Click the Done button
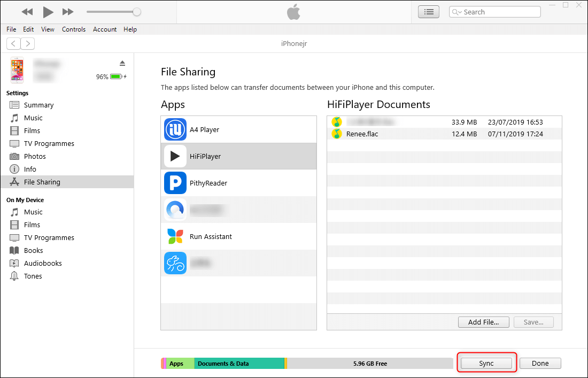588x378 pixels. (x=540, y=364)
